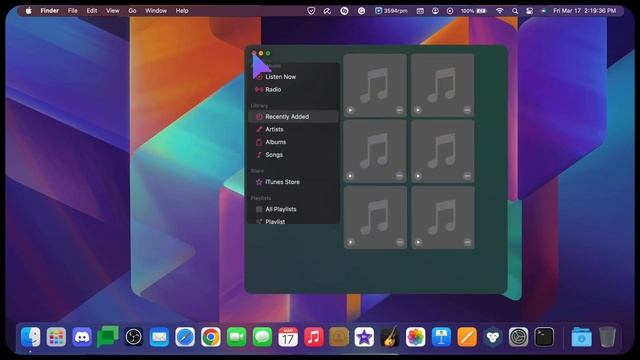Launch Keynote from the Dock
The height and width of the screenshot is (360, 640).
[x=441, y=337]
